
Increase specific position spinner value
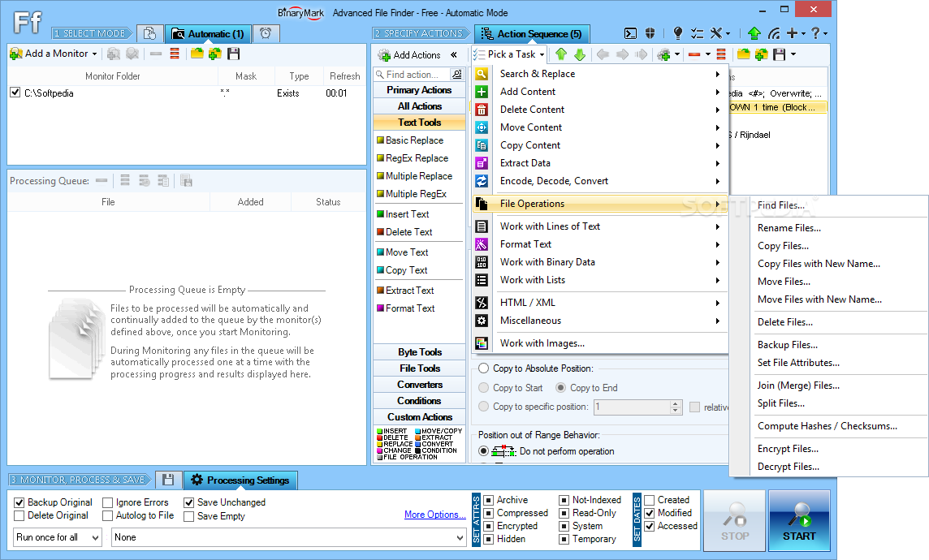point(676,403)
